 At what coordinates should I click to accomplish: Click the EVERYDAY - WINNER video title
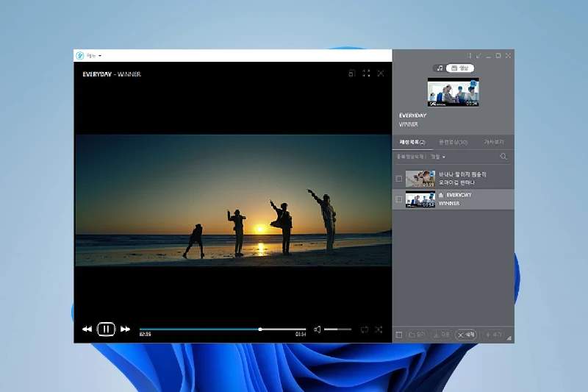point(112,74)
